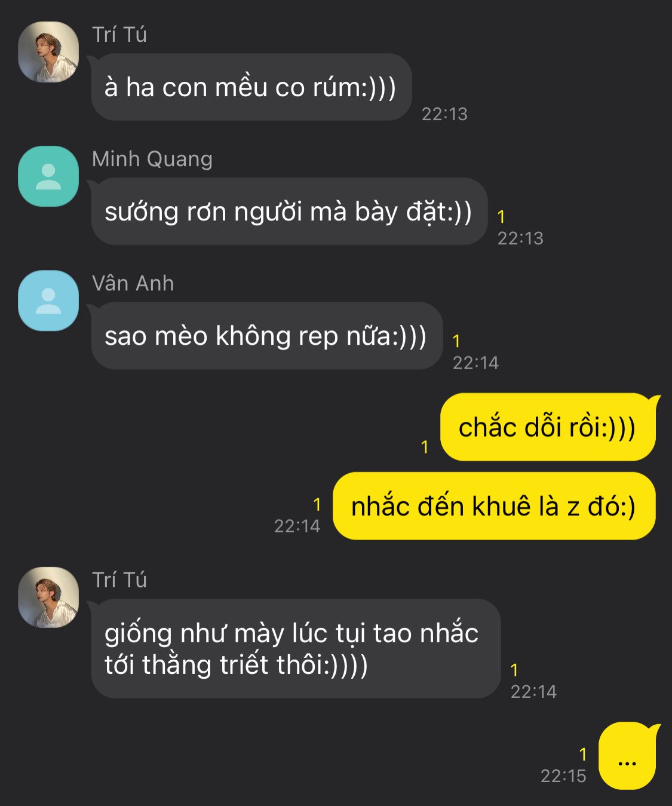
Task: Select the bubble 'sướng rơn người mà bày đặt:))'
Action: coord(290,212)
